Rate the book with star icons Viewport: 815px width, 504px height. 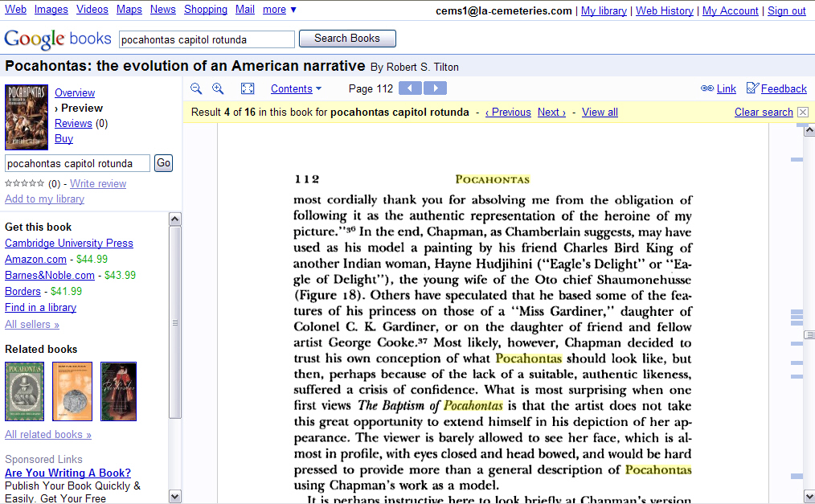coord(24,183)
